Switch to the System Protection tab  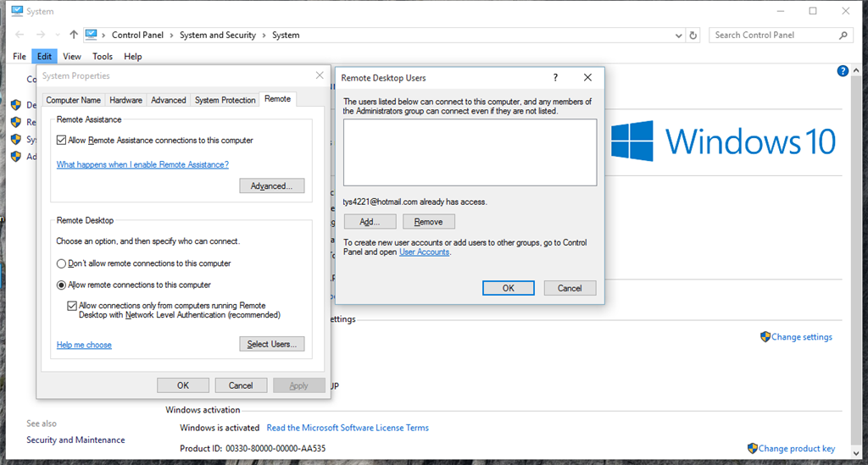click(225, 100)
